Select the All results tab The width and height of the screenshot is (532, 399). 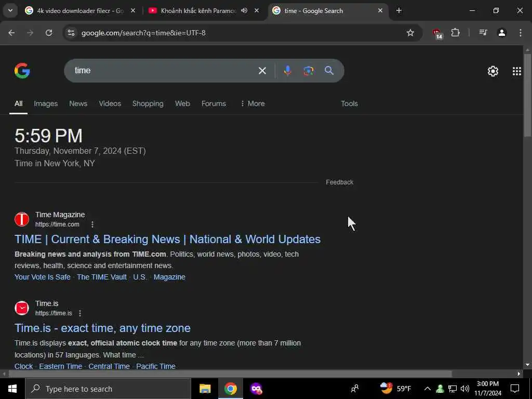[18, 103]
